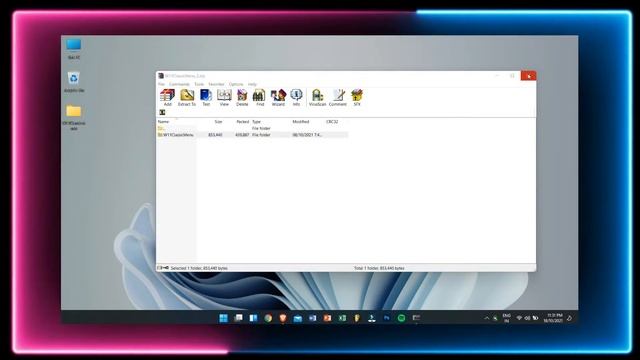Viewport: 640px width, 360px height.
Task: Open Spotify from the taskbar
Action: [x=401, y=318]
